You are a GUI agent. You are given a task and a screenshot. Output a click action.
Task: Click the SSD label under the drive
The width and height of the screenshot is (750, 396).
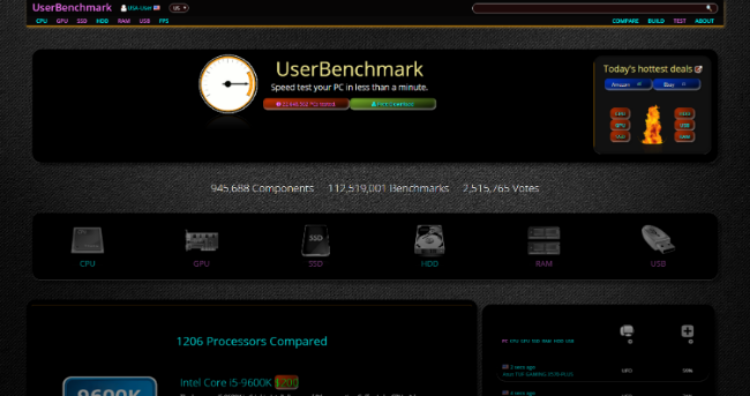click(315, 264)
